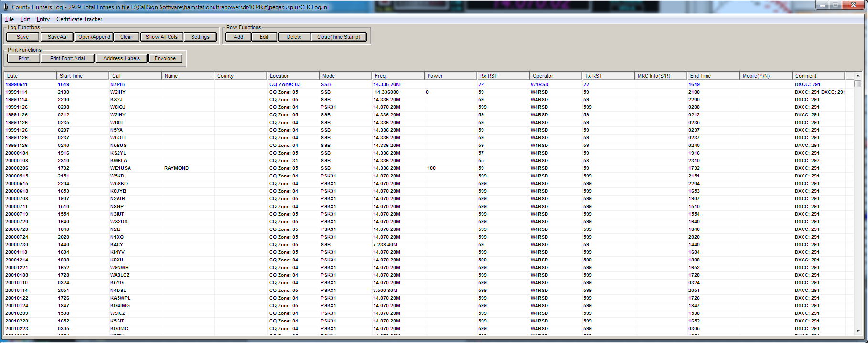The width and height of the screenshot is (868, 343).
Task: Open the Edit menu
Action: coord(25,19)
